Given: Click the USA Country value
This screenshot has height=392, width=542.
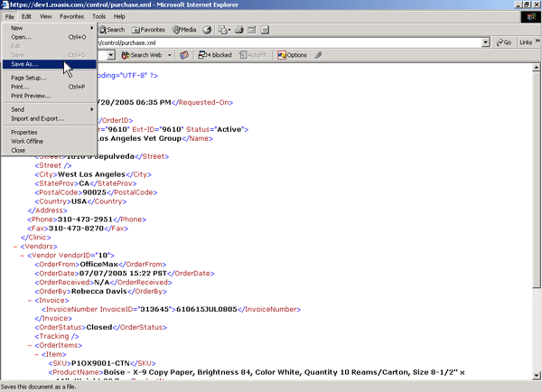Looking at the screenshot, I should click(x=79, y=201).
